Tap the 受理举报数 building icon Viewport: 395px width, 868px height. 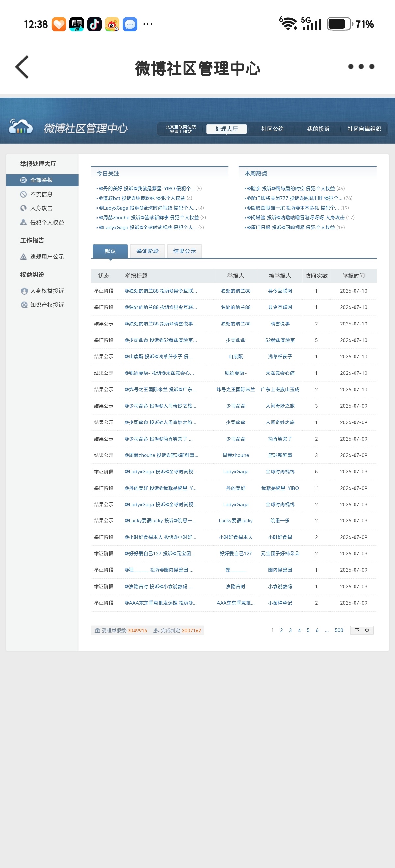[97, 630]
